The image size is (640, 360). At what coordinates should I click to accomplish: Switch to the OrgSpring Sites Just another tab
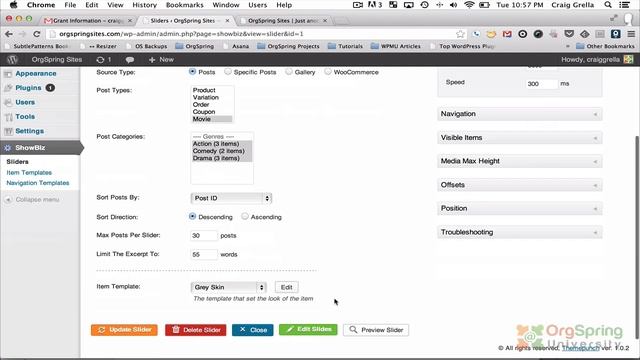coord(284,20)
